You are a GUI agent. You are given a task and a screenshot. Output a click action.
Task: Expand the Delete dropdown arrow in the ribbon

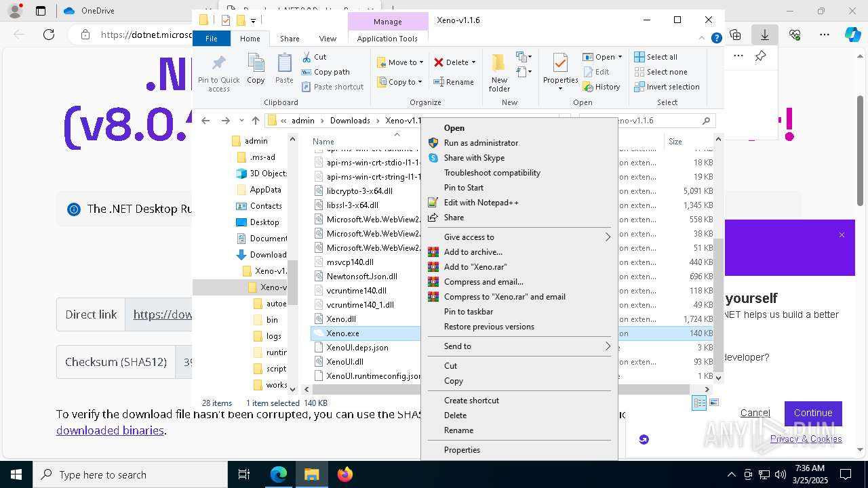coord(473,62)
